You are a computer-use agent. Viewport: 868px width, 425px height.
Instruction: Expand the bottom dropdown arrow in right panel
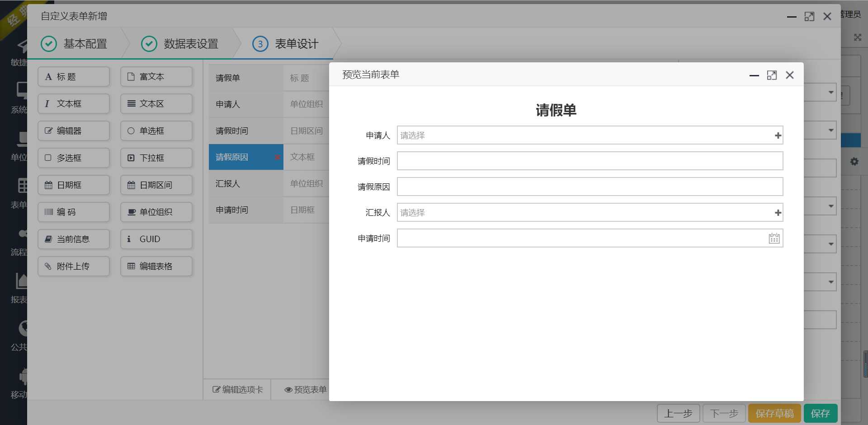click(x=831, y=282)
